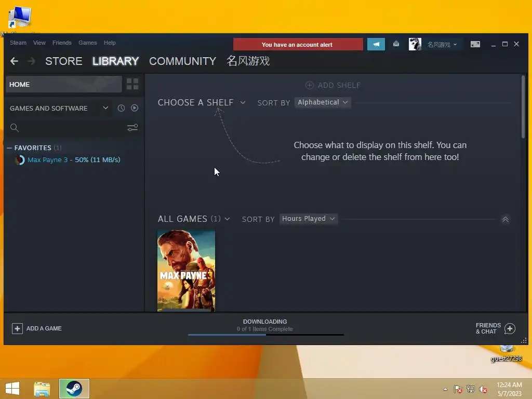Open the advanced filter sliders icon
Image resolution: width=532 pixels, height=399 pixels.
[132, 128]
